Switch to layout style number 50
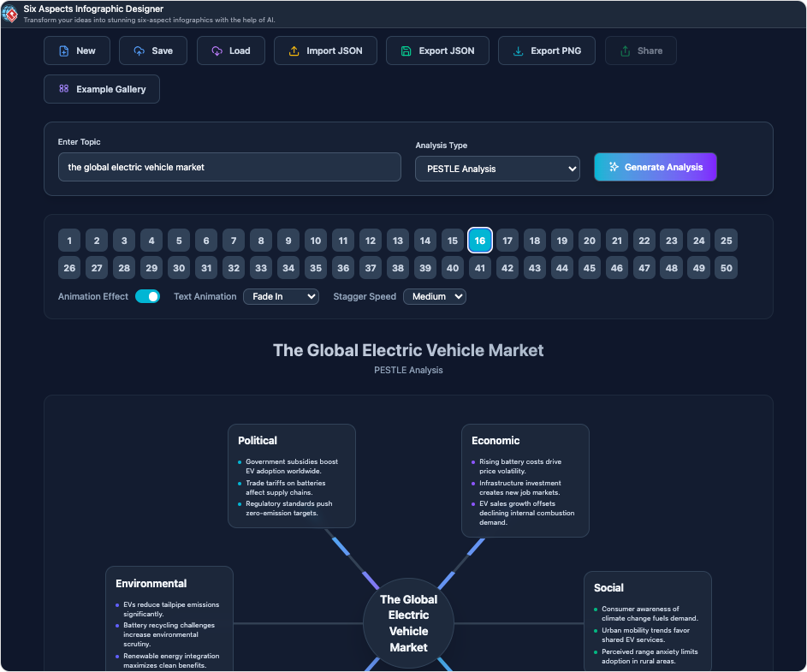The image size is (807, 672). click(727, 268)
